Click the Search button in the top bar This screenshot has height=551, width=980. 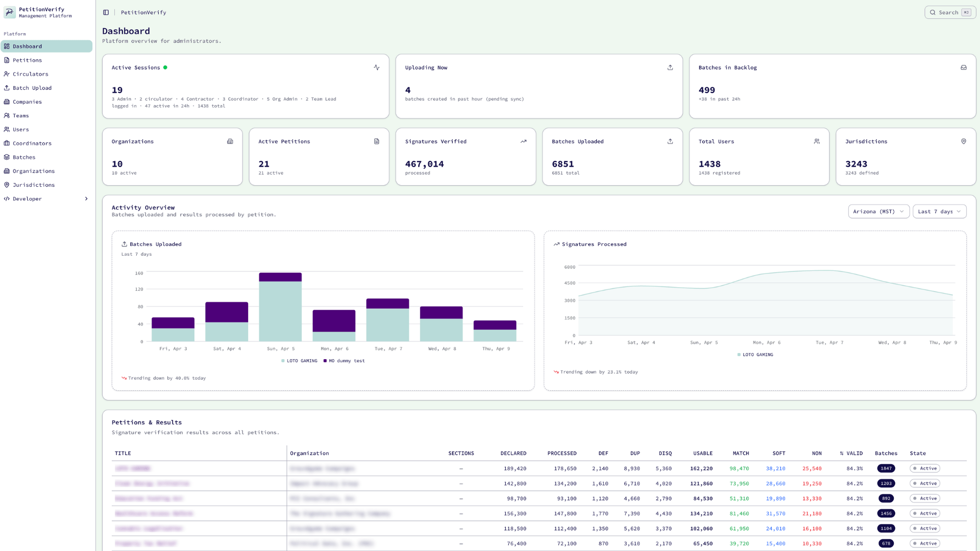tap(949, 12)
